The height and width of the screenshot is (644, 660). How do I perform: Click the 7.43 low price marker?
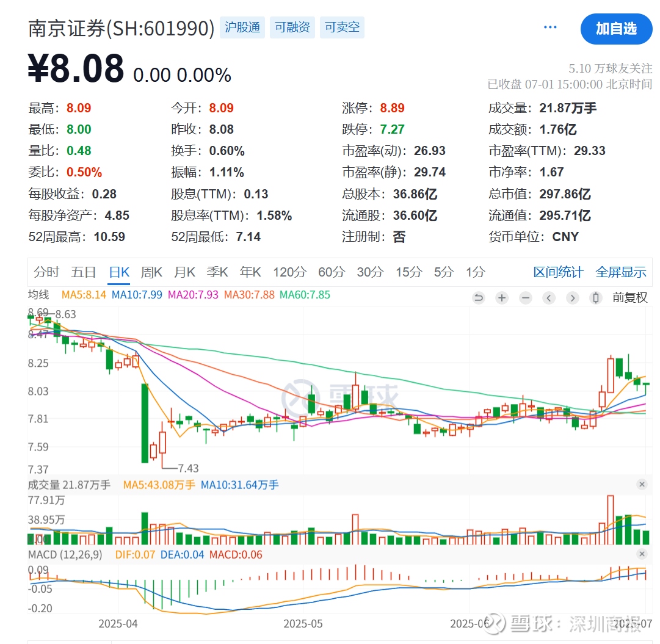tap(188, 468)
